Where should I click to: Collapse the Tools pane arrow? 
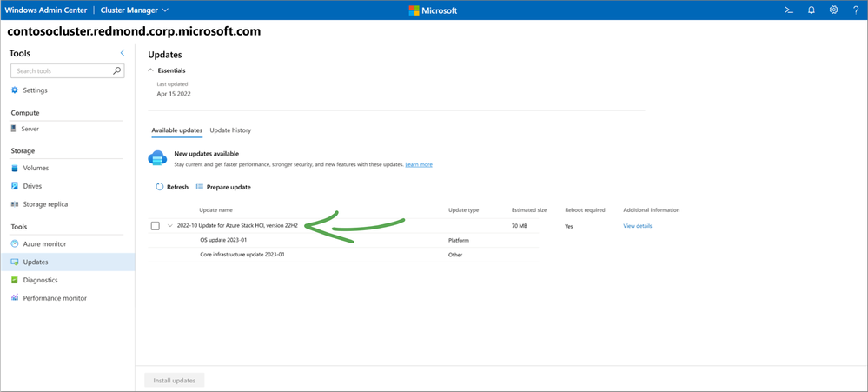click(x=123, y=53)
